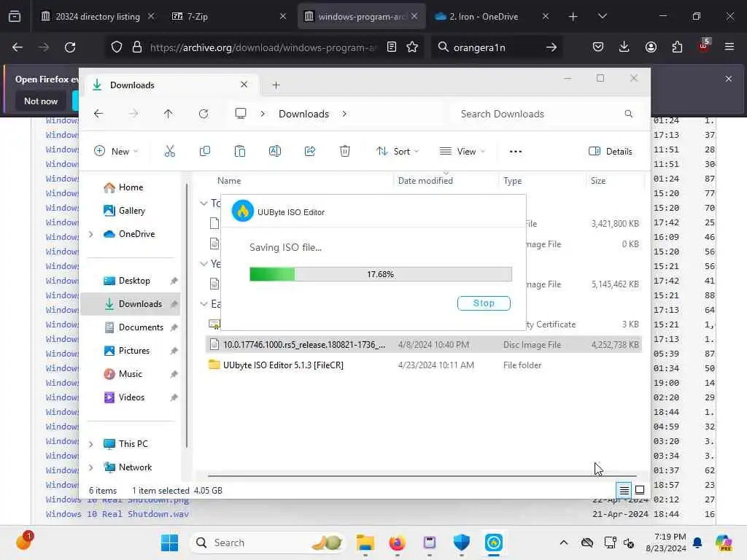Stop saving the ISO file
This screenshot has height=560, width=747.
484,303
